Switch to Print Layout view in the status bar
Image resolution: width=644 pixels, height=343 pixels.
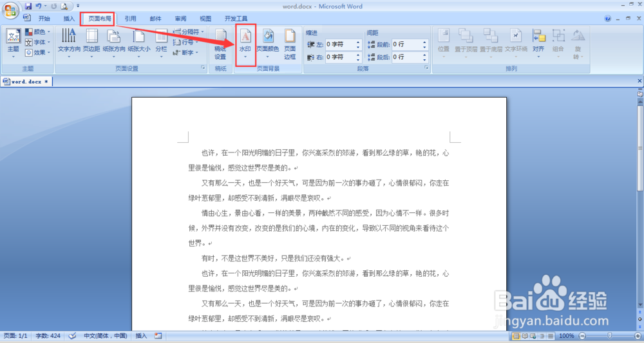pyautogui.click(x=516, y=336)
